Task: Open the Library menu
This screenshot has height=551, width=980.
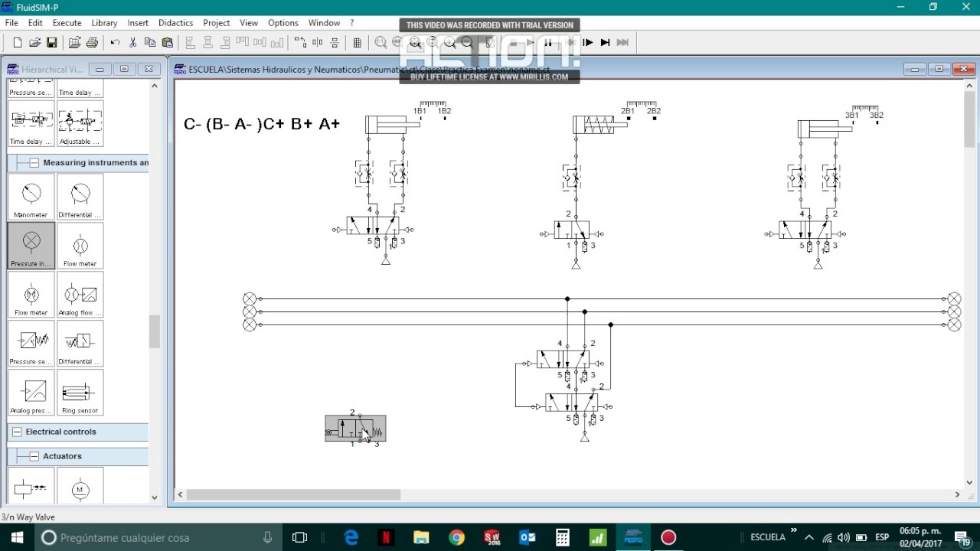Action: pos(104,23)
